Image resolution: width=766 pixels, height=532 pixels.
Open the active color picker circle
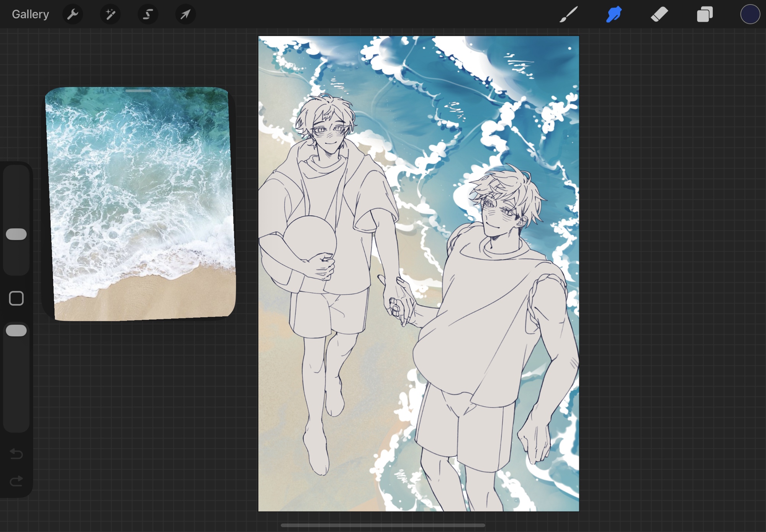(x=750, y=14)
